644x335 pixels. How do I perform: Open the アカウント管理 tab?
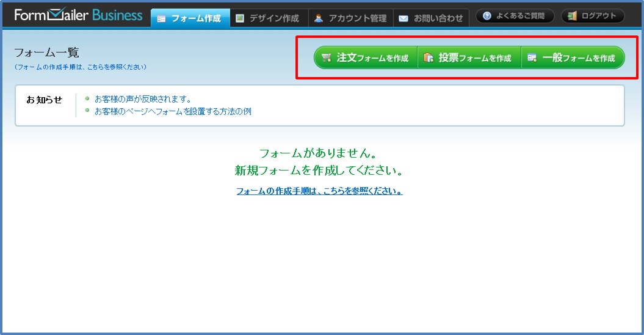click(351, 18)
